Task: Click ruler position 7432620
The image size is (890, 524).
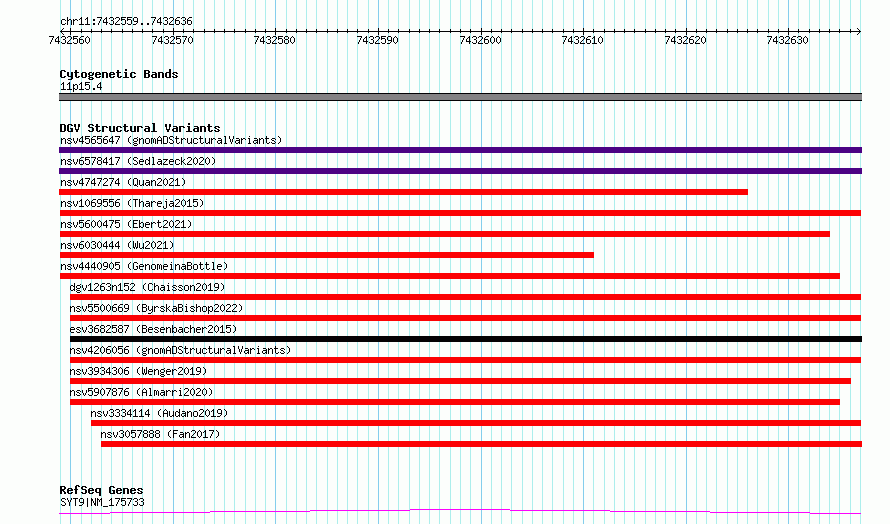Action: [x=685, y=40]
